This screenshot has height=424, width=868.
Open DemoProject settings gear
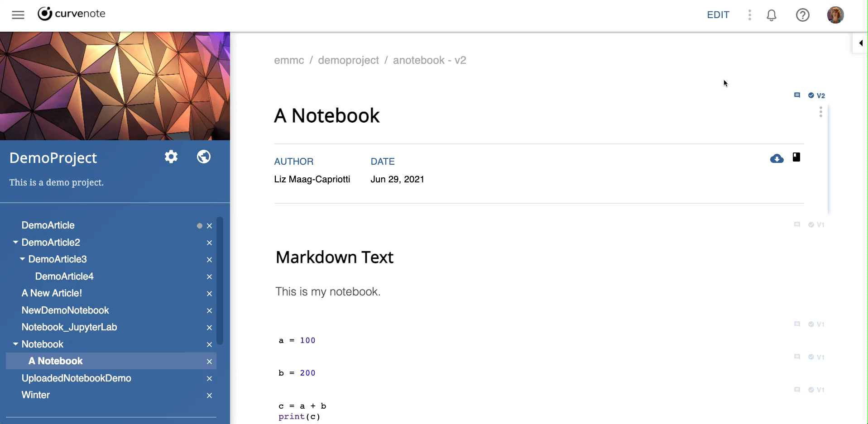pos(171,157)
